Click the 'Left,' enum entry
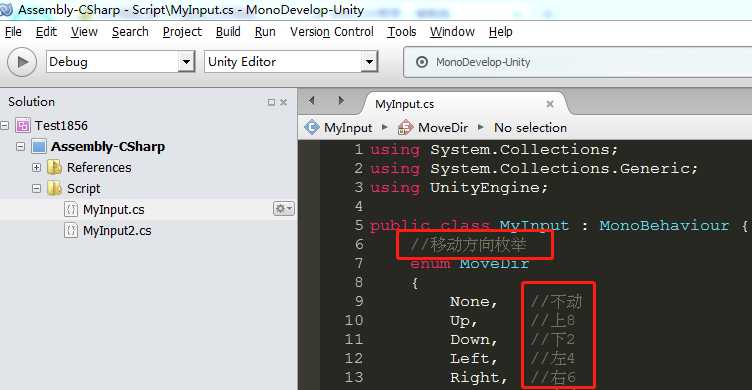The image size is (752, 390). pos(474,358)
